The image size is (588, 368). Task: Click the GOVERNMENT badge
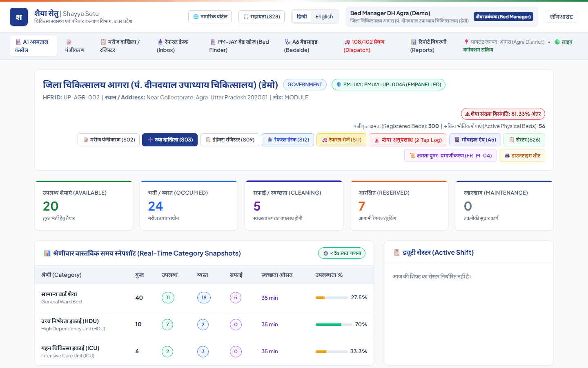pyautogui.click(x=305, y=85)
